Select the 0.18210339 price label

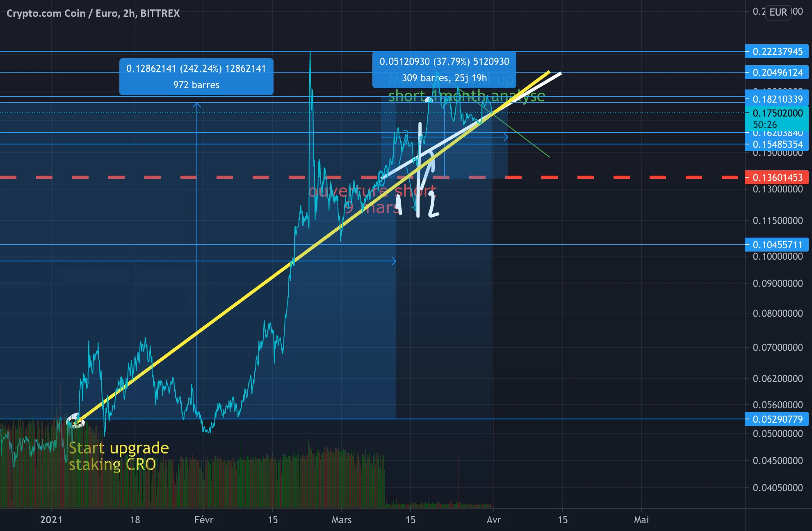pyautogui.click(x=777, y=99)
